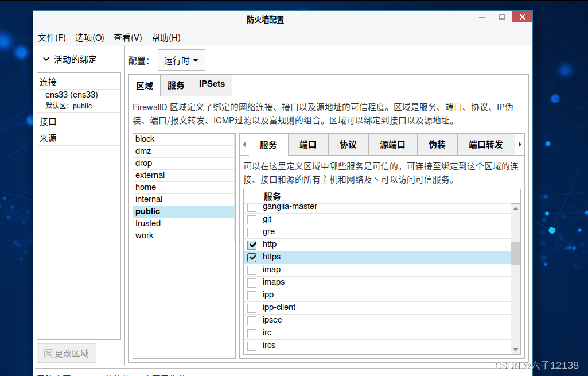Enable the ipp service checkbox
Viewport: 588px width, 376px height.
252,295
